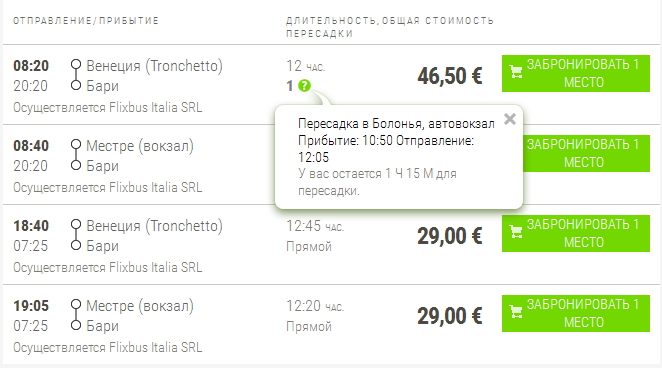This screenshot has width=662, height=368.
Task: Click the route line icon for 19:05 trip
Action: 76,315
